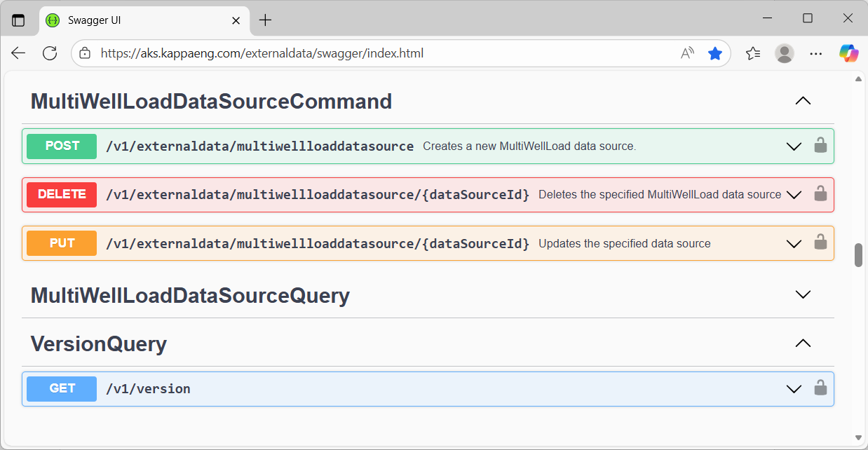
Task: Click the lock icon on POST endpoint
Action: pyautogui.click(x=820, y=146)
